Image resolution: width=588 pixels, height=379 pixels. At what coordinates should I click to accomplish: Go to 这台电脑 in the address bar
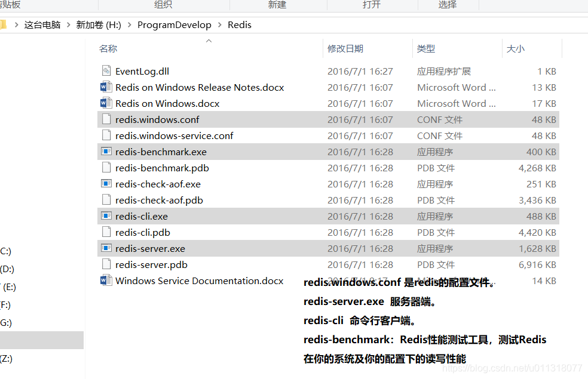point(42,24)
